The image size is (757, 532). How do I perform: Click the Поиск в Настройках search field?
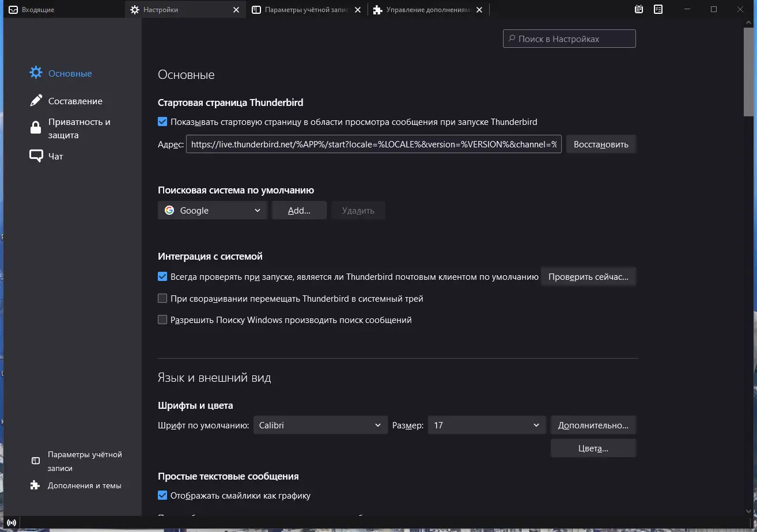(x=569, y=39)
